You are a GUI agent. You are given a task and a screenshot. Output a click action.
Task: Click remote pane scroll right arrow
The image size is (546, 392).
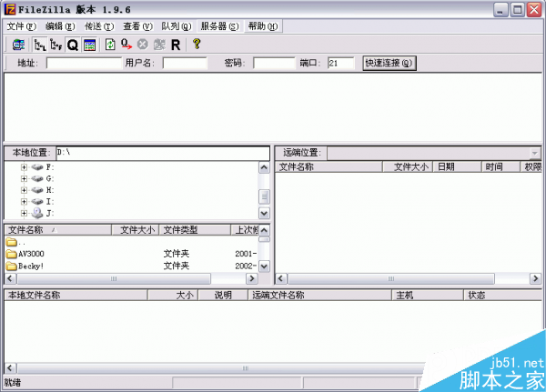(x=535, y=278)
